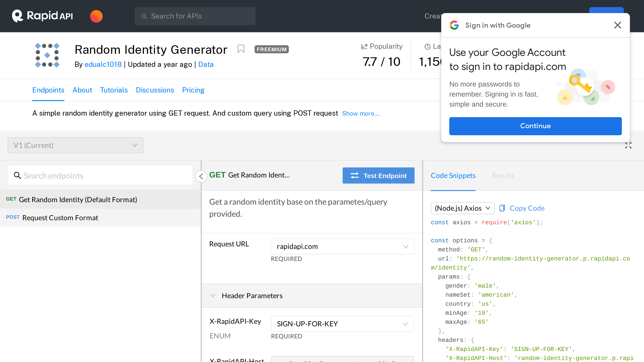Close the Sign in with Google dialog
Image resolution: width=644 pixels, height=362 pixels.
[617, 25]
